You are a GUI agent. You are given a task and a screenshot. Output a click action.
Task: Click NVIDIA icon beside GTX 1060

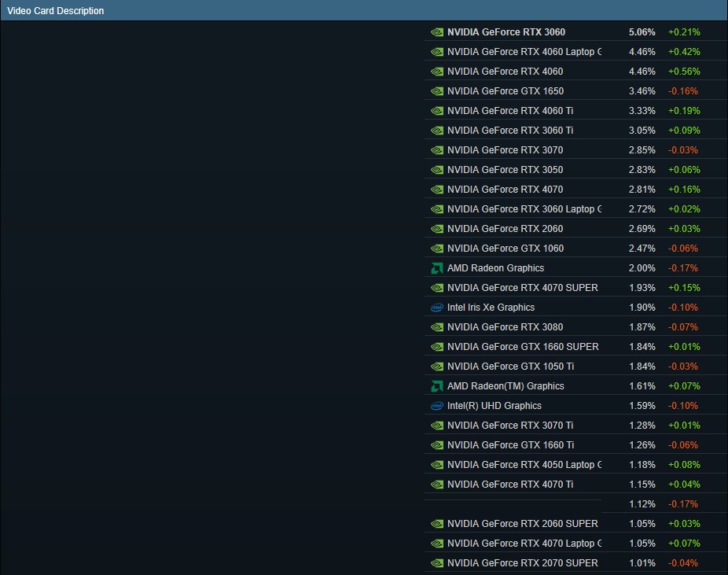coord(437,249)
